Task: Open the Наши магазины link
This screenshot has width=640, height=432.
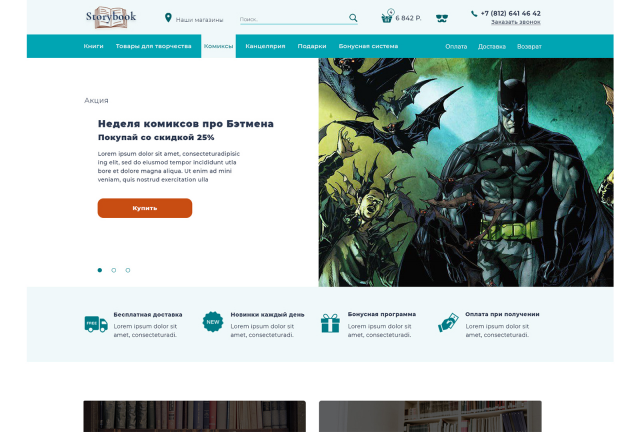Action: click(x=199, y=20)
